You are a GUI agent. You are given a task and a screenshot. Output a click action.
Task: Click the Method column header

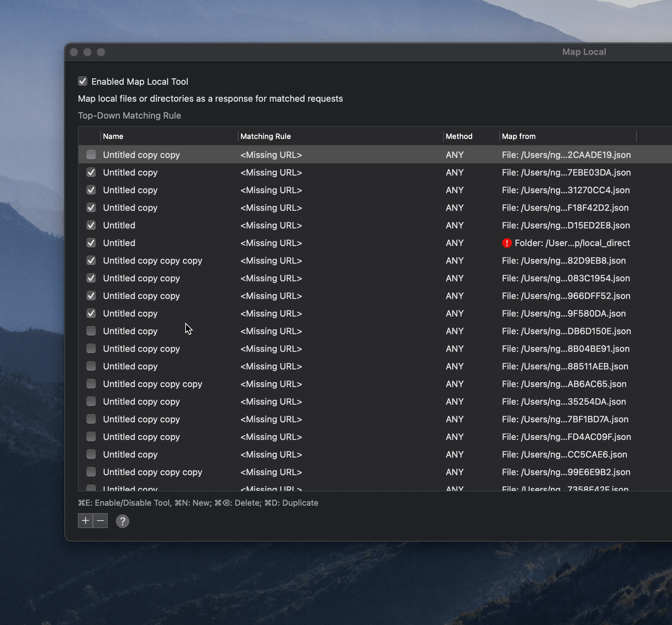pyautogui.click(x=459, y=136)
